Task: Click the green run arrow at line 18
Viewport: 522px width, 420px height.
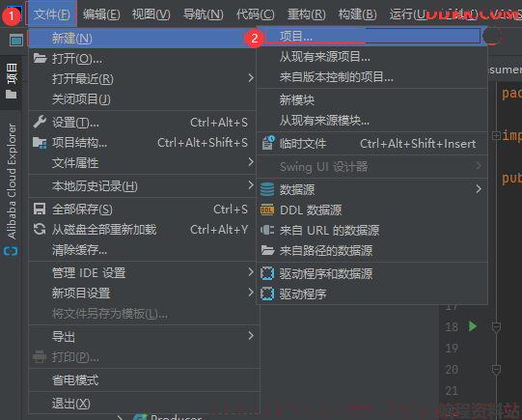Action: pos(473,326)
